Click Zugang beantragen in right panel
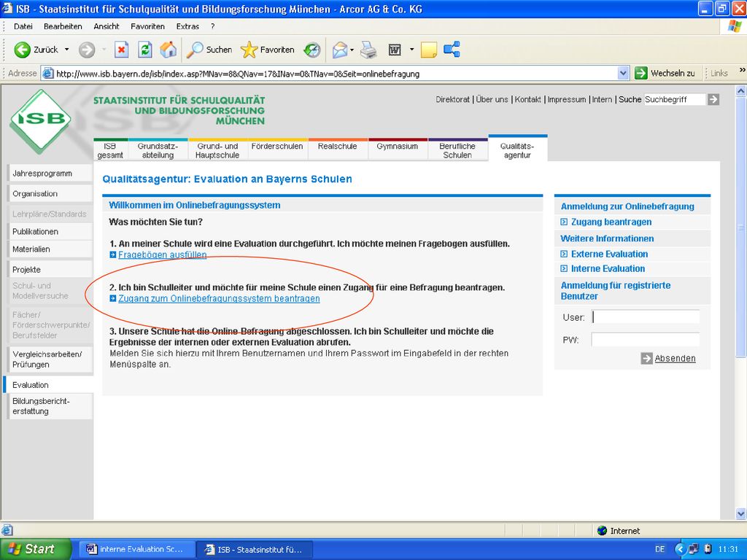Screen dimensions: 747x560 coord(611,222)
